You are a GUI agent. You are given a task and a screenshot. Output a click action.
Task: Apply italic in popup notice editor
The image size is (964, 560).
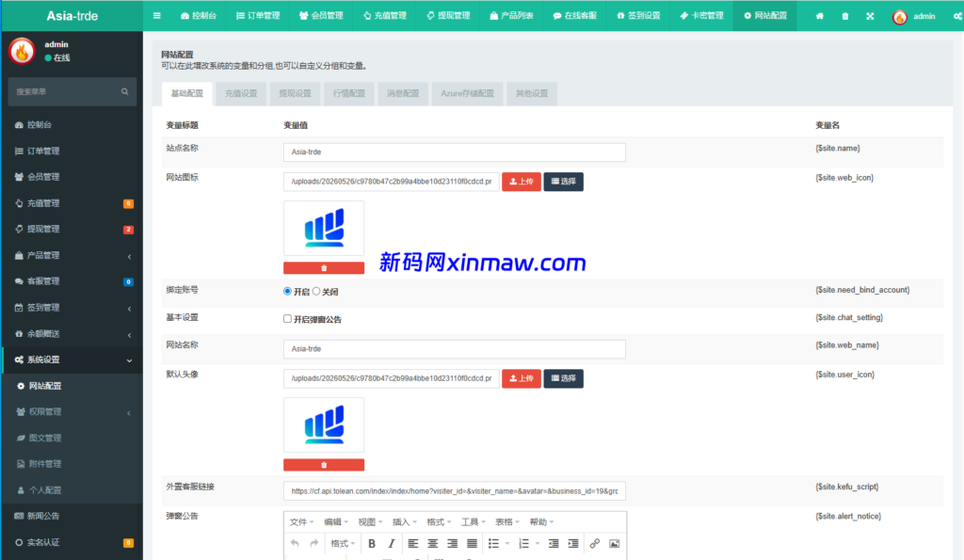click(x=391, y=543)
